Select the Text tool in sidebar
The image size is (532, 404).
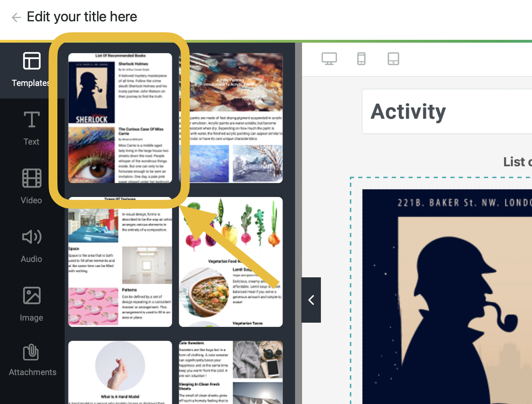pyautogui.click(x=31, y=128)
